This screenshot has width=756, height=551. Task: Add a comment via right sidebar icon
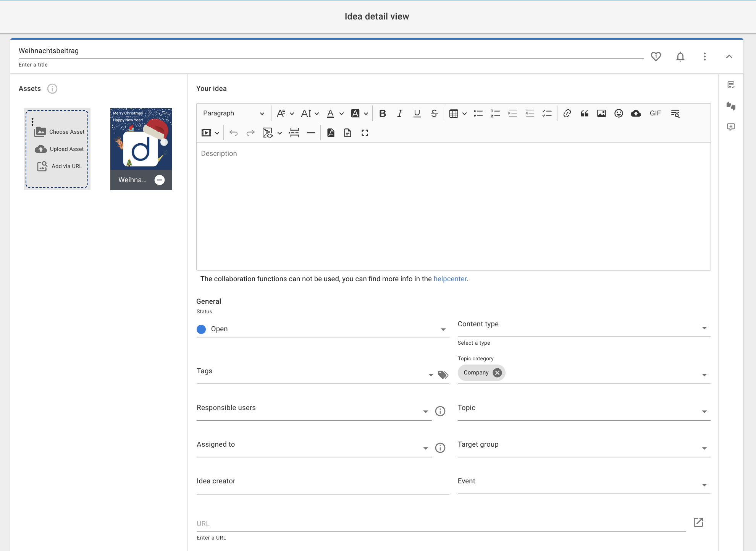point(731,127)
